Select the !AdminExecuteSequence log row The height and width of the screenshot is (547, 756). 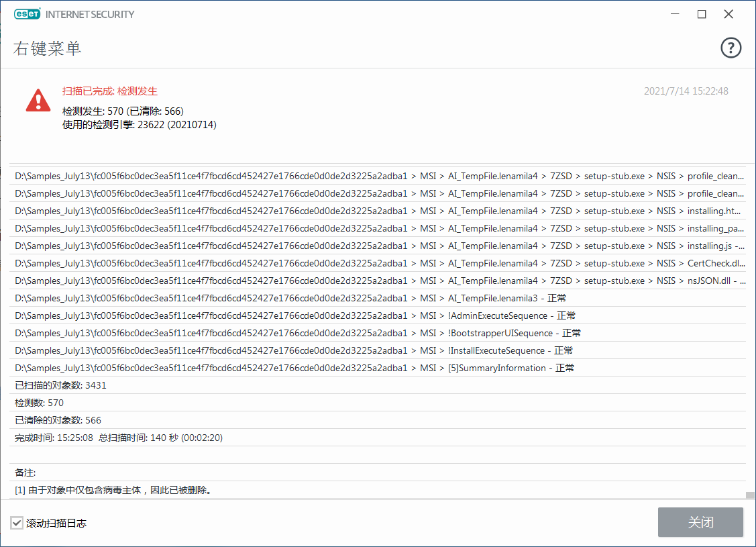378,315
